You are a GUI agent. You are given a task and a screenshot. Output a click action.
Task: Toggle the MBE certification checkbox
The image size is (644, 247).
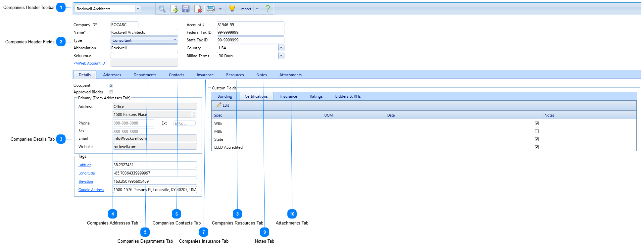coord(537,131)
